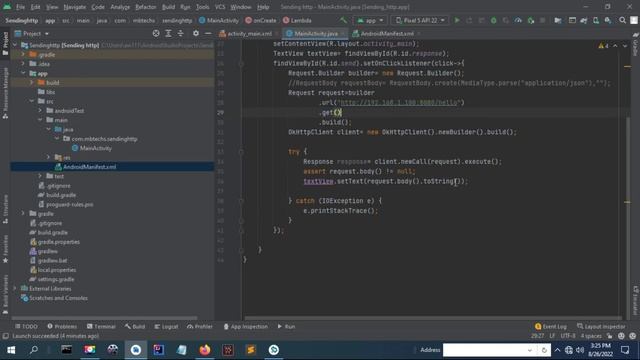Image resolution: width=640 pixels, height=360 pixels.
Task: Expand the .gradle folder
Action: point(23,54)
